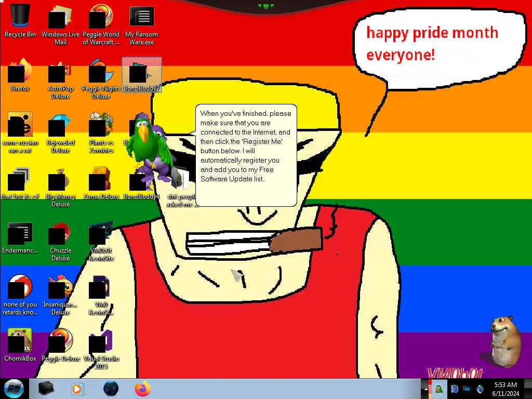This screenshot has width=532, height=399.
Task: Click the dark globe taskbar icon
Action: 111,389
